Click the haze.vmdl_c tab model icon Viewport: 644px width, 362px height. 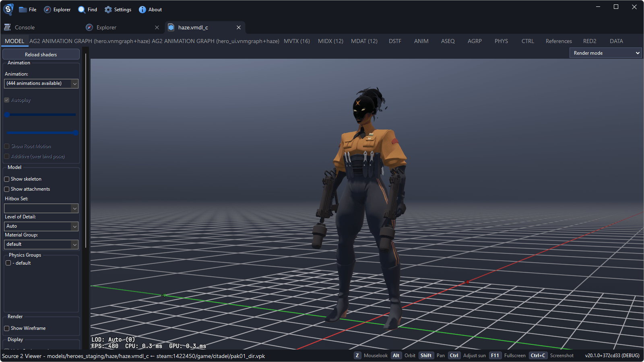[x=171, y=27]
